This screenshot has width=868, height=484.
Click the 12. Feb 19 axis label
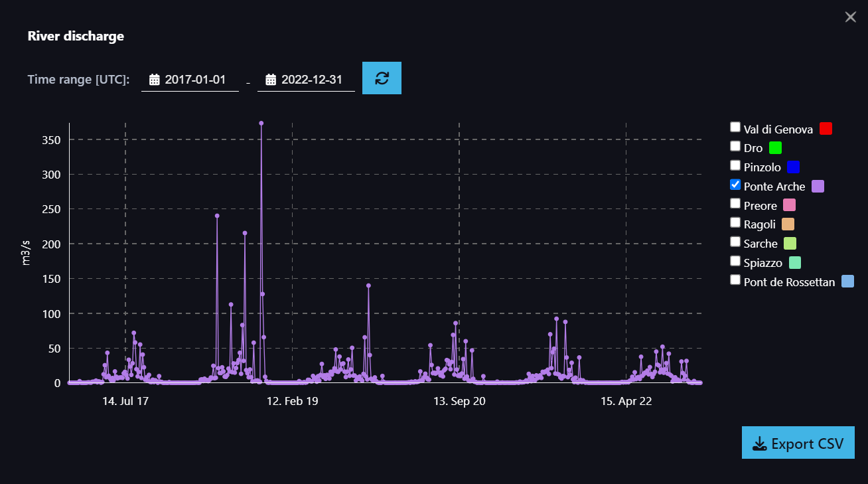pyautogui.click(x=293, y=402)
